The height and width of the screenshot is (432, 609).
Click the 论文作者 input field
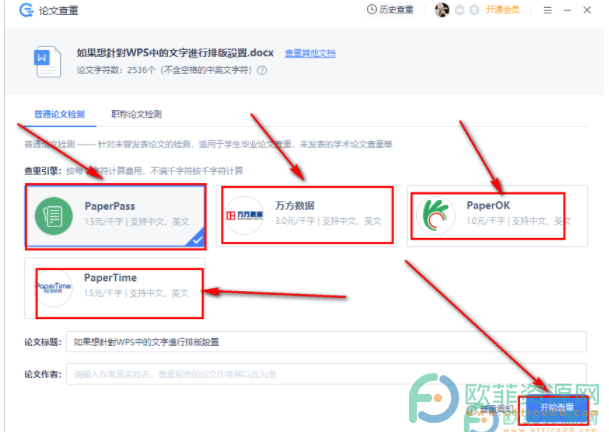(326, 374)
